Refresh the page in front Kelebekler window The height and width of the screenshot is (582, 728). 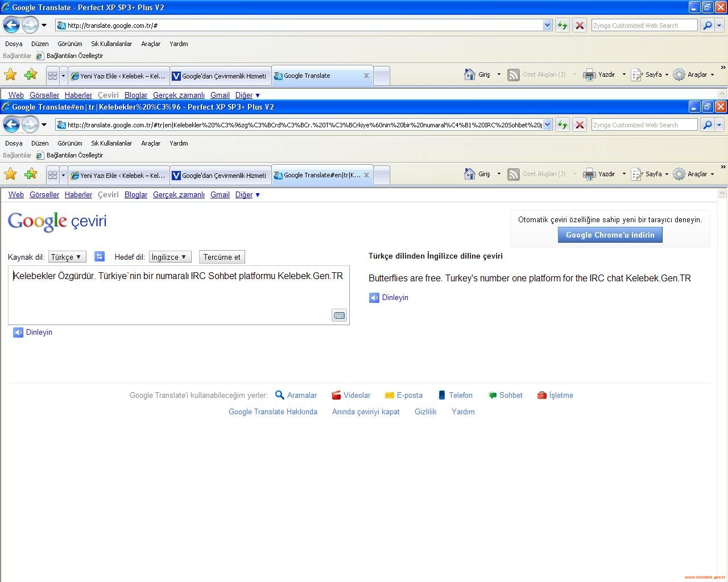[x=562, y=125]
